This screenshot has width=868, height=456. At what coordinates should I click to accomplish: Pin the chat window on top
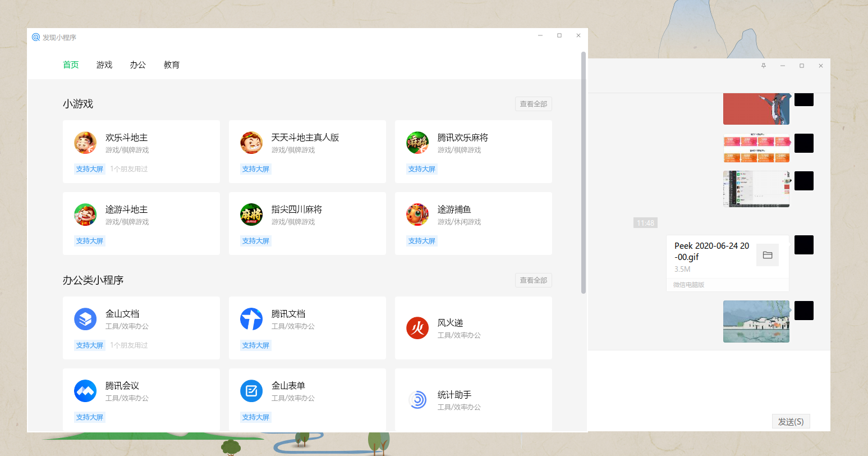click(x=764, y=66)
